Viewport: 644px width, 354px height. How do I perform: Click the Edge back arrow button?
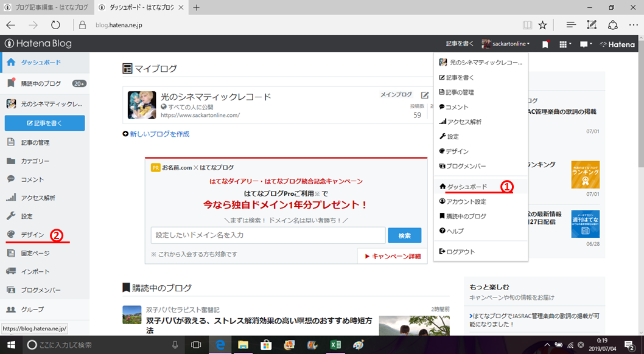[x=11, y=25]
